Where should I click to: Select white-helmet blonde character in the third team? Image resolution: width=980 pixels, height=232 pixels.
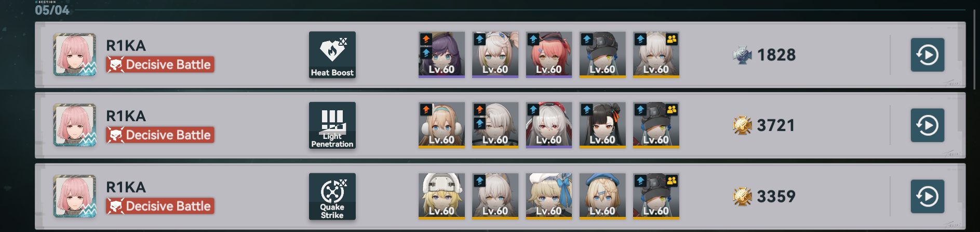coord(441,196)
